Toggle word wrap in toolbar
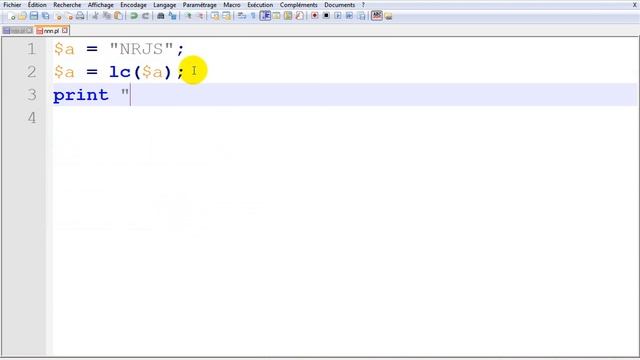Viewport: 640px width, 360px height. [x=242, y=16]
